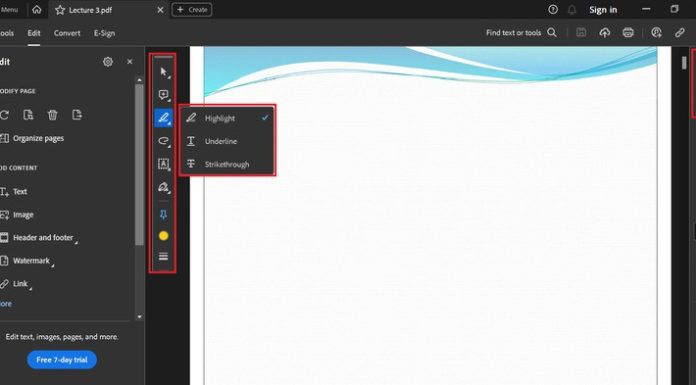This screenshot has height=385, width=696.
Task: Choose Underline from the popup menu
Action: (227, 141)
